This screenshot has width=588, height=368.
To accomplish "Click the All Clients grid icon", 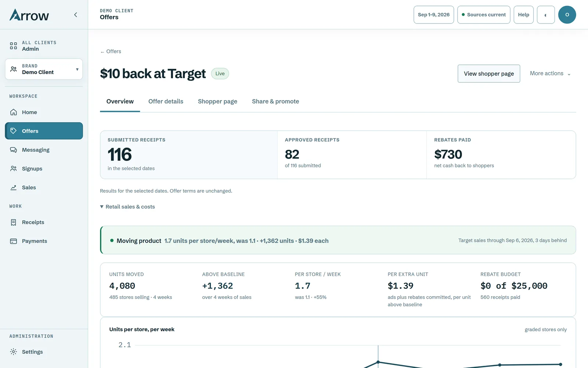I will 14,46.
